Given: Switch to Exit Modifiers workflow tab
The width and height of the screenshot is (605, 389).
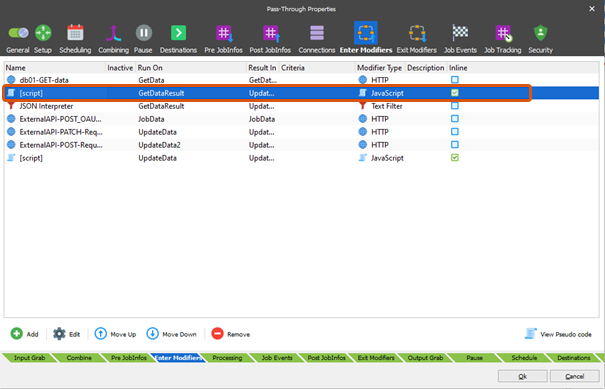Looking at the screenshot, I should click(x=376, y=358).
